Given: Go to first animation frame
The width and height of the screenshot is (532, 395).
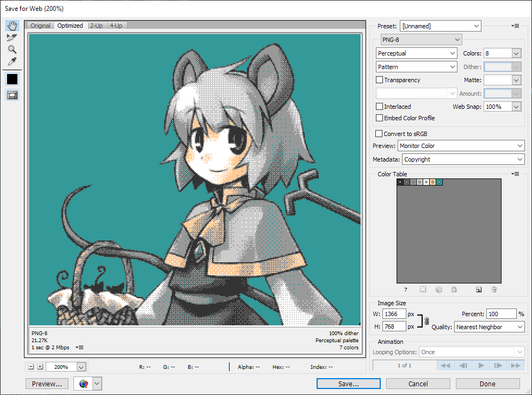Looking at the screenshot, I should click(445, 366).
